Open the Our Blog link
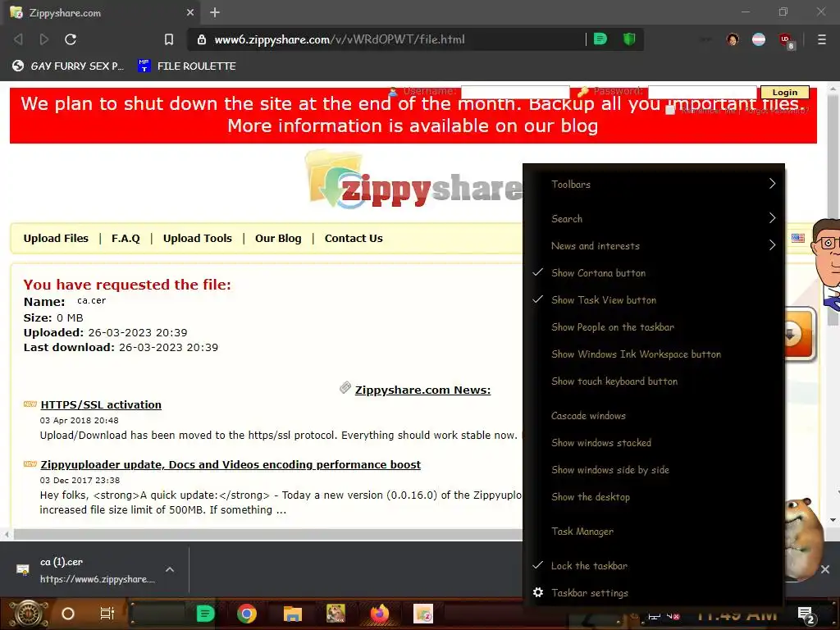The image size is (840, 630). (278, 239)
